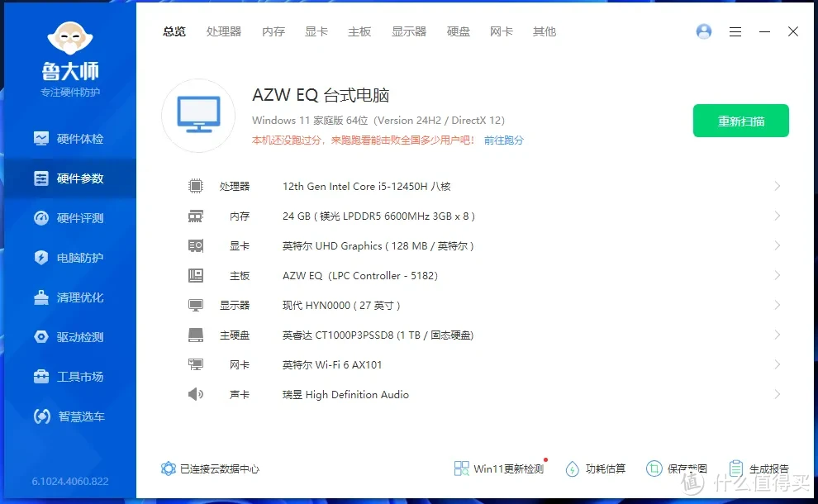Viewport: 818px width, 504px height.
Task: Switch to the 处理器 tab
Action: pos(224,32)
